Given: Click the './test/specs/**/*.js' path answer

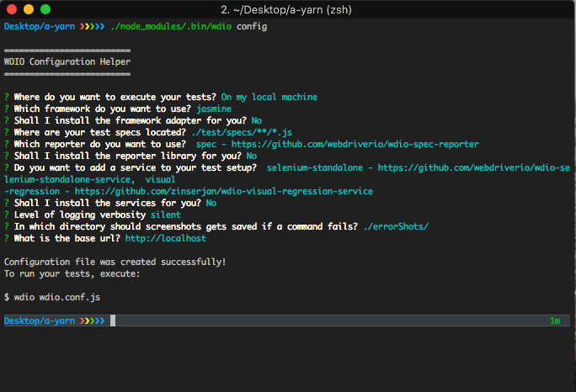Looking at the screenshot, I should click(242, 132).
